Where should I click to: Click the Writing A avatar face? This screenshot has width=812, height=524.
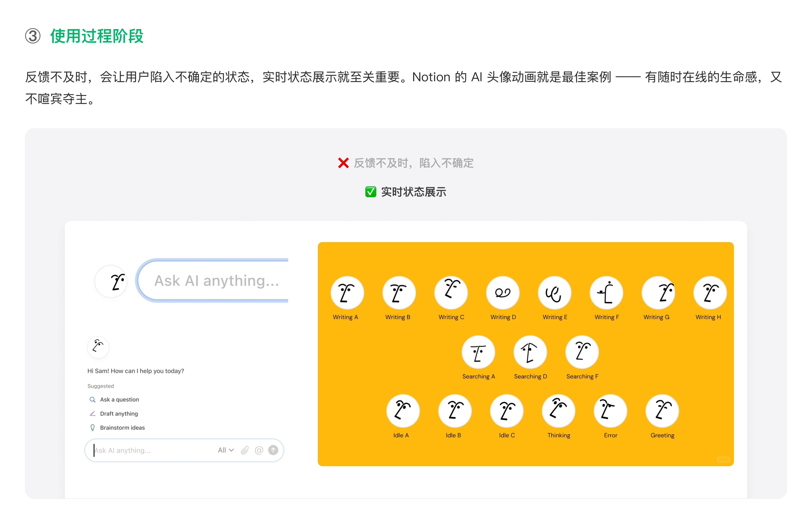[x=347, y=293]
